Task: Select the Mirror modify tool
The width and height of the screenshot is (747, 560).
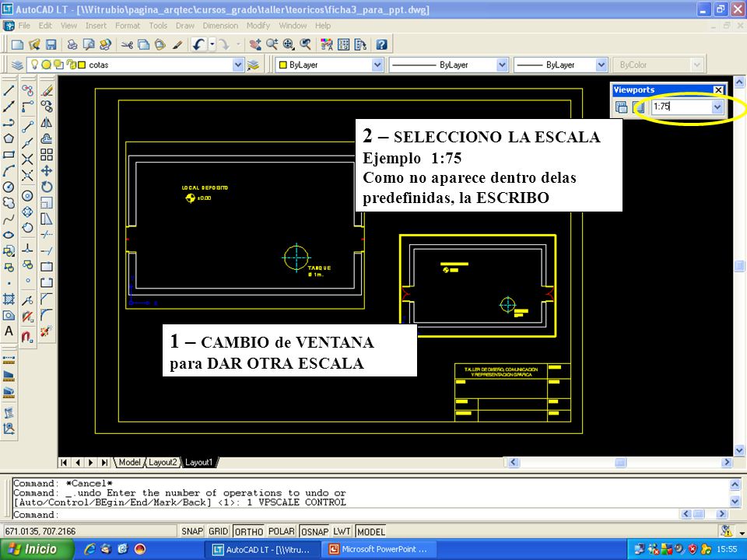Action: [x=46, y=123]
